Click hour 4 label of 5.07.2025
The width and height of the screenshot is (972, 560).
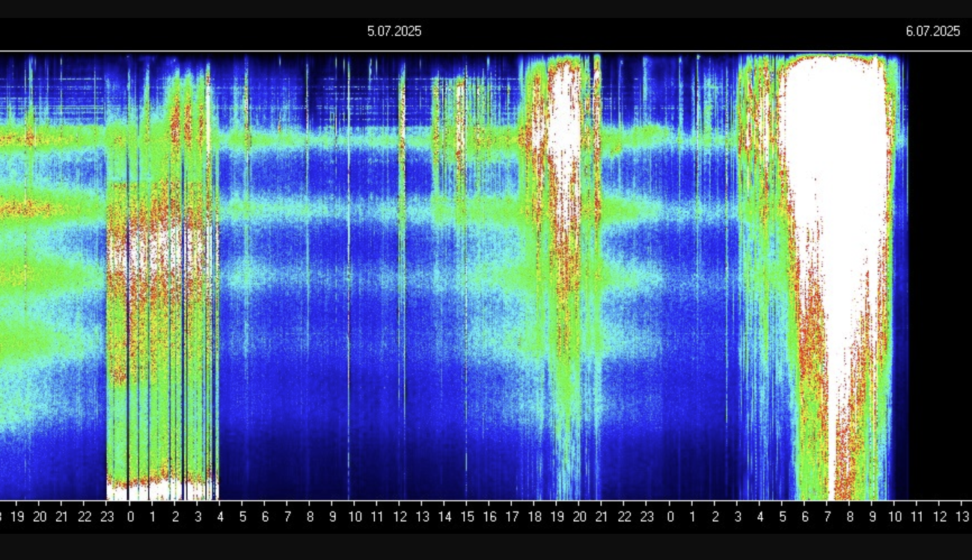point(219,516)
